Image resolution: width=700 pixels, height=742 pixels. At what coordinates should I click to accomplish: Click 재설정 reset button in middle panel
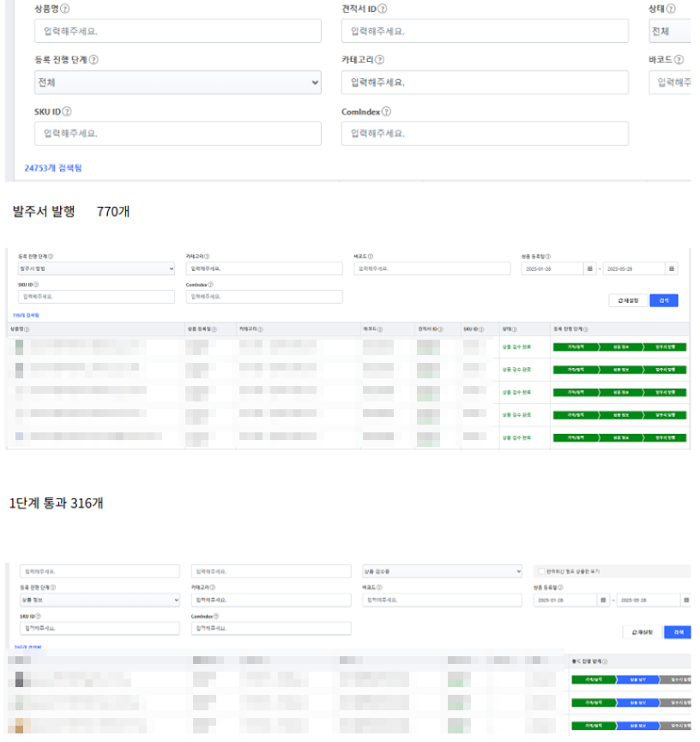coord(626,300)
